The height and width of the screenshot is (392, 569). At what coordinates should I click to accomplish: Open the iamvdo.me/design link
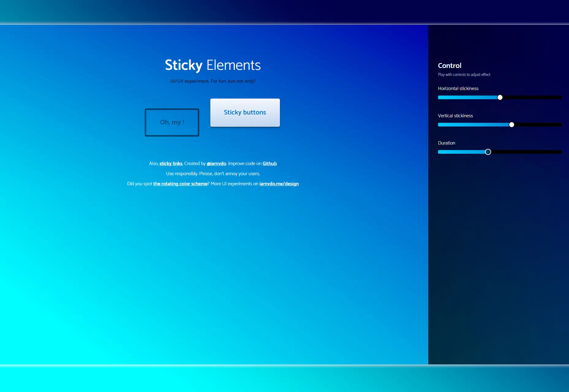(x=279, y=183)
